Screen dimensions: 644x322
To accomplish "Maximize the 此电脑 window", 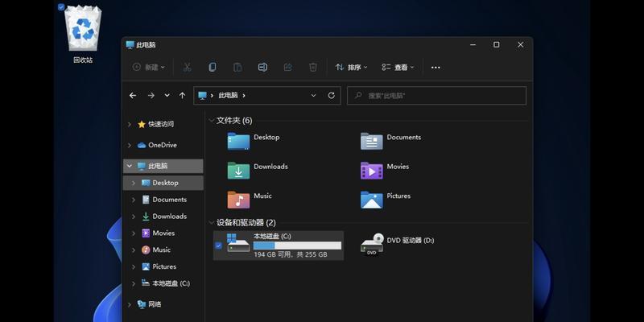I will 497,45.
